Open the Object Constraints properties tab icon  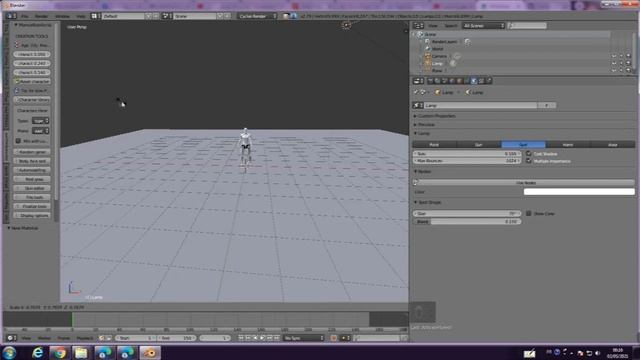[467, 81]
